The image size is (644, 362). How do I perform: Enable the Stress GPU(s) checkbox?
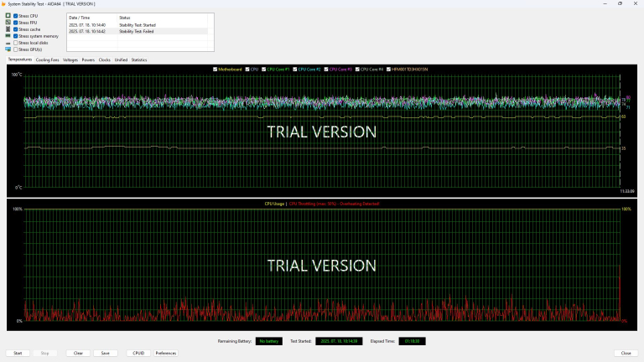point(16,49)
